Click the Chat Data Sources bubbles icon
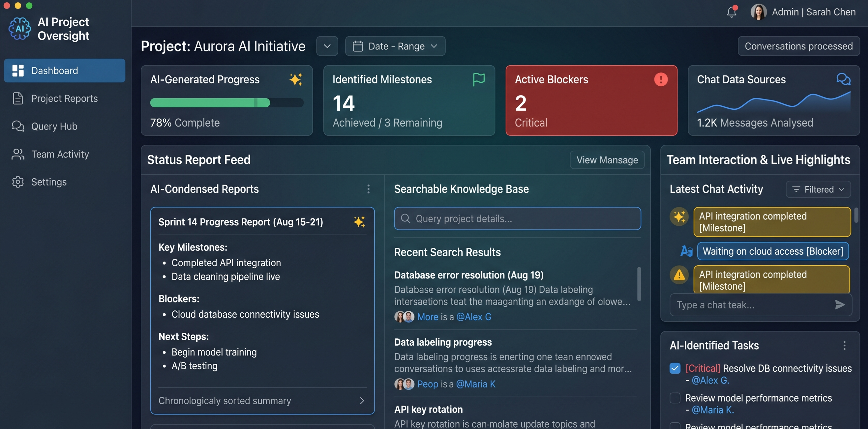Viewport: 868px width, 429px height. coord(843,79)
